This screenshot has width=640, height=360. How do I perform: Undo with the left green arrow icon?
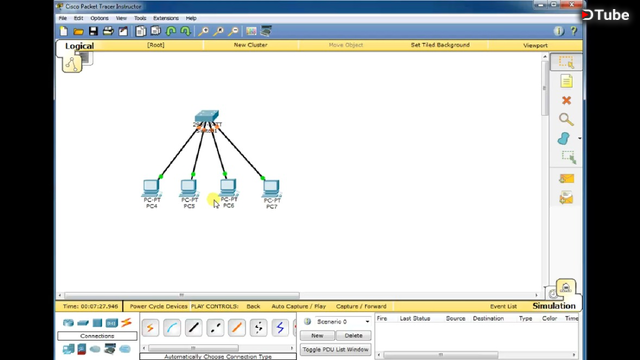point(171,31)
